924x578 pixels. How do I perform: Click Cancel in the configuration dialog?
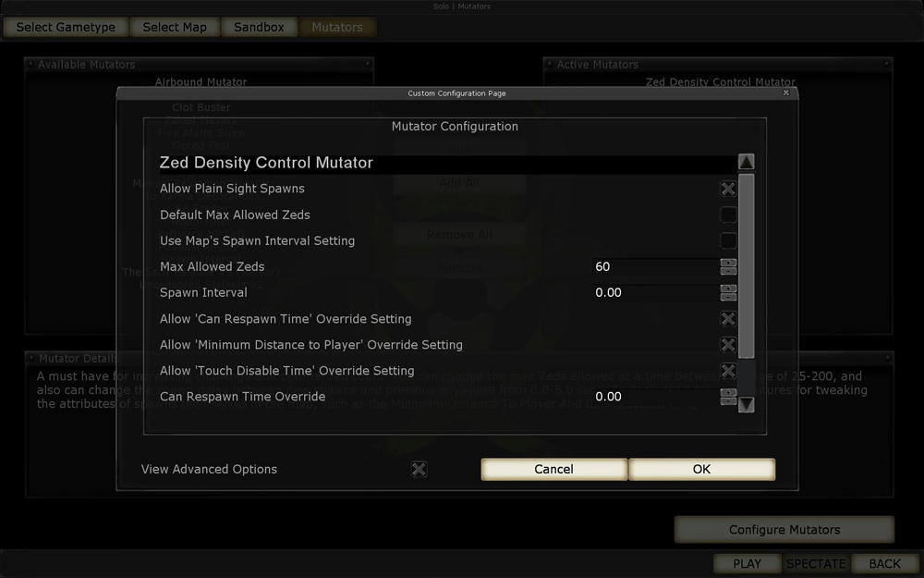click(x=553, y=469)
